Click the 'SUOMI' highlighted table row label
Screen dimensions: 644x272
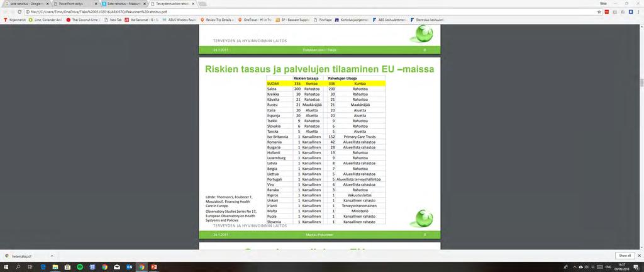tap(273, 83)
